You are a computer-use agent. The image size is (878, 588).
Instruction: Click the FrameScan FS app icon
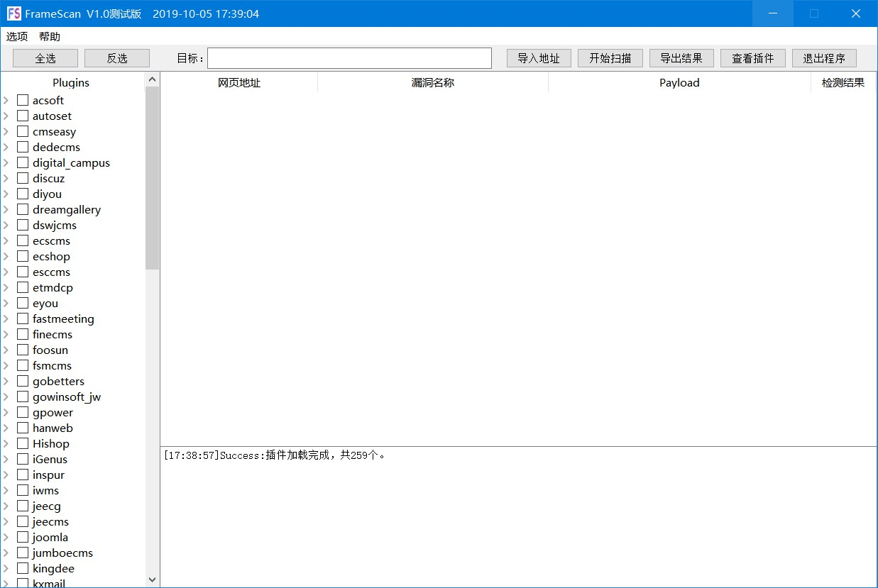coord(13,13)
